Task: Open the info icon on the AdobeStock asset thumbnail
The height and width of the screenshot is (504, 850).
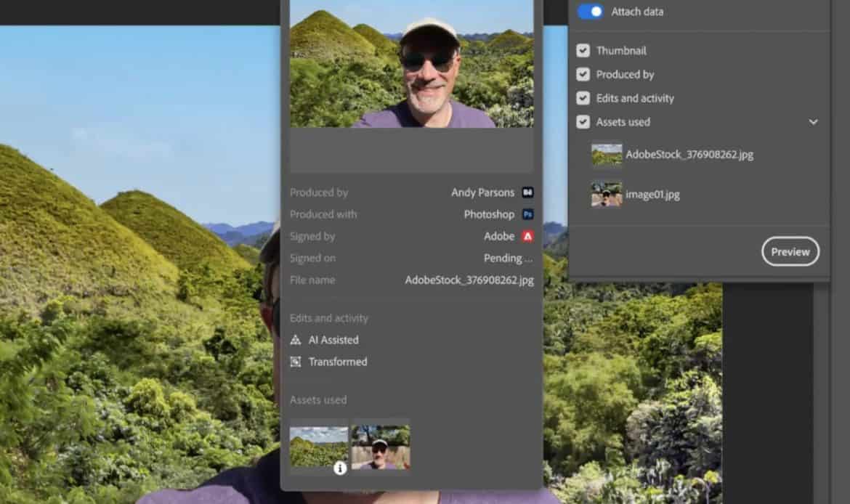Action: coord(340,469)
